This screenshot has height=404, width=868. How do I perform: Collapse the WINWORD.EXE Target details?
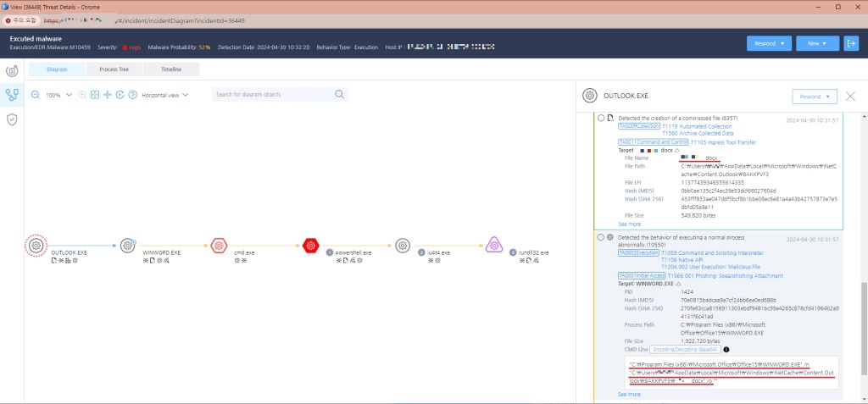click(678, 284)
